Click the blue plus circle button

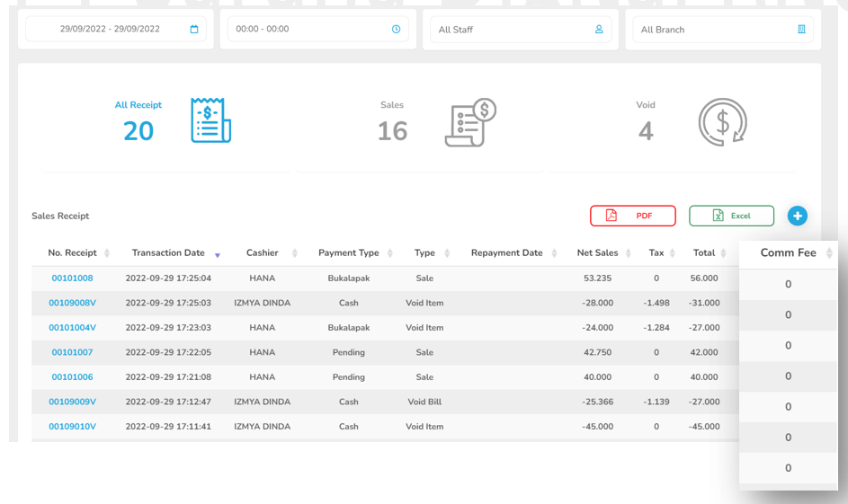pos(797,216)
